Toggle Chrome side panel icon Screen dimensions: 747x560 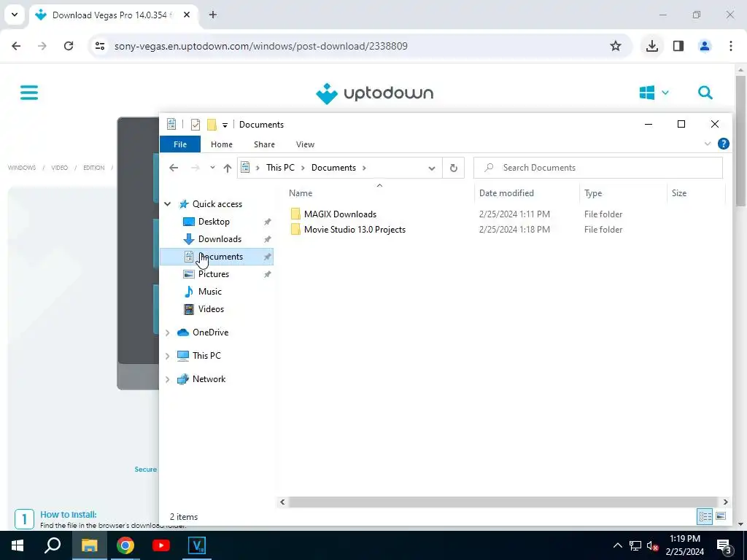pos(678,46)
